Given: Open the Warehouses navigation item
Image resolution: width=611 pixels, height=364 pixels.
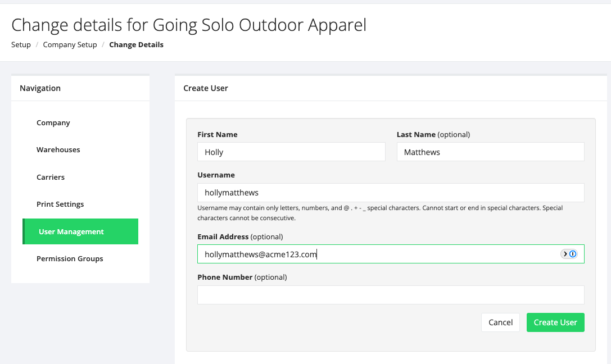Looking at the screenshot, I should click(58, 149).
